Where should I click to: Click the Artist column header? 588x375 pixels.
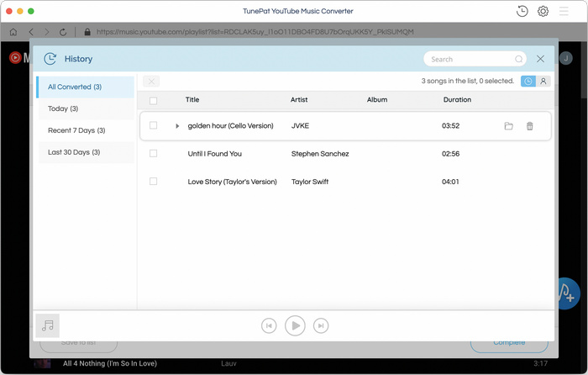(x=299, y=100)
